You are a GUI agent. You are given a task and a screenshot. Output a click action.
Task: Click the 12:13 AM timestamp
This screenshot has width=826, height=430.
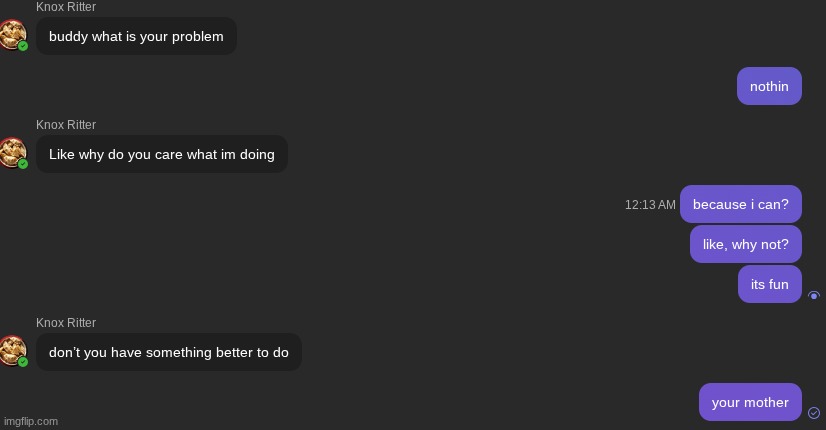[x=650, y=205]
